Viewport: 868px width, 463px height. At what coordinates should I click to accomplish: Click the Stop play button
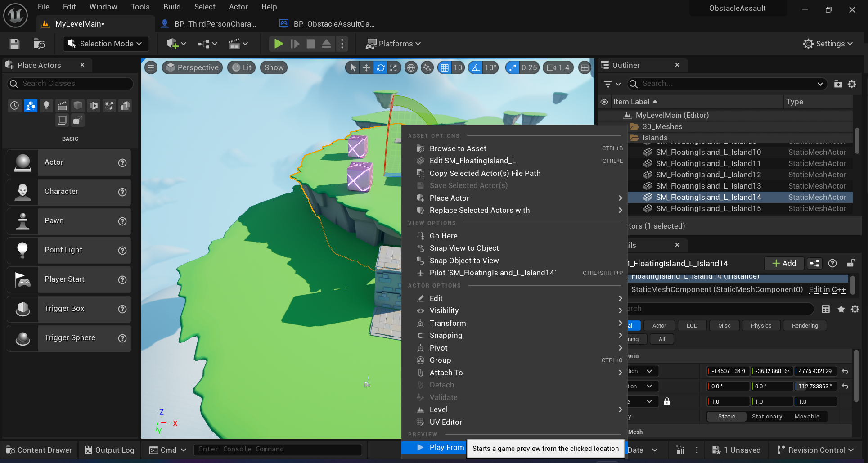pos(310,44)
